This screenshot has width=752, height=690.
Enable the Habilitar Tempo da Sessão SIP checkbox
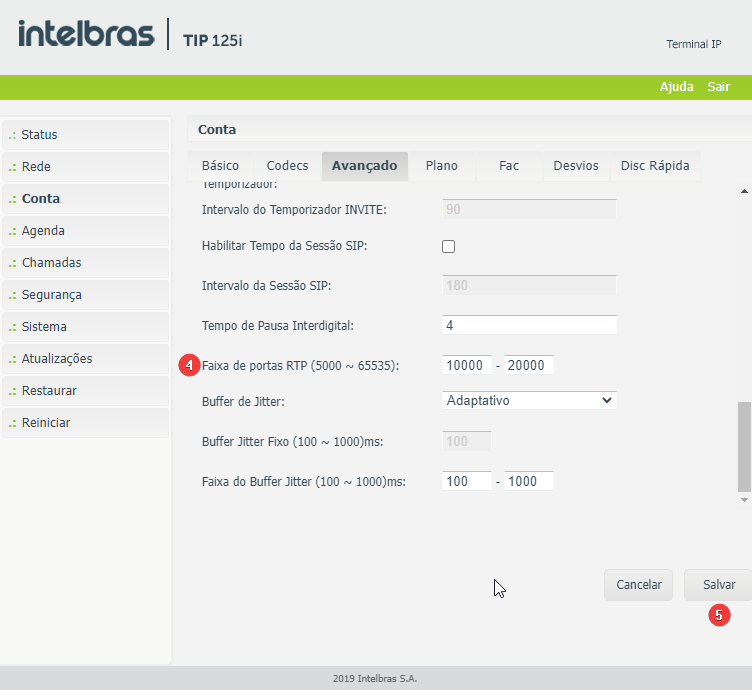click(449, 246)
